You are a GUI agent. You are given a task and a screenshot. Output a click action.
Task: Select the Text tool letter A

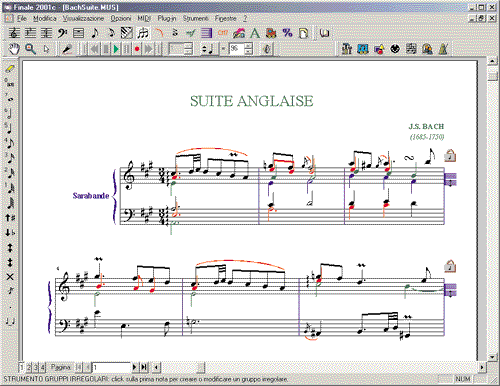pos(255,33)
